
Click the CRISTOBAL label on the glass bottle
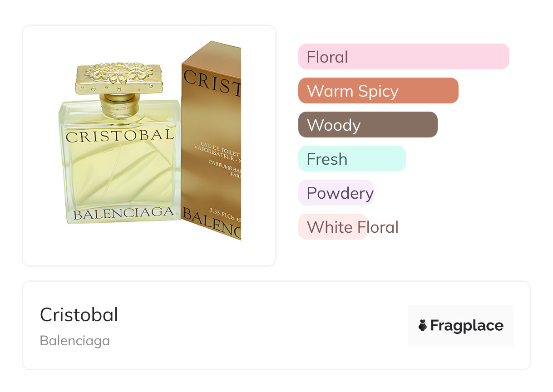click(x=120, y=135)
